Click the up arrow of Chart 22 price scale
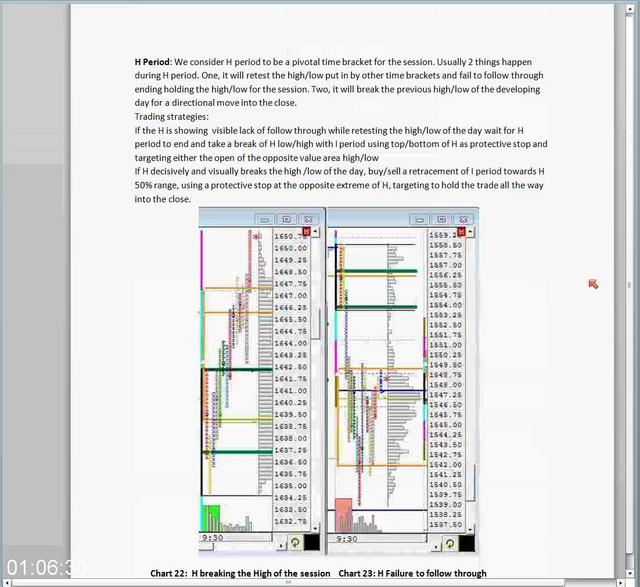 click(315, 232)
